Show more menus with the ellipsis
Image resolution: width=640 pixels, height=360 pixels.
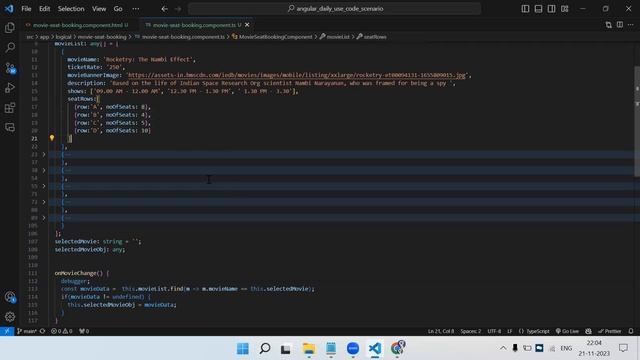click(x=136, y=9)
